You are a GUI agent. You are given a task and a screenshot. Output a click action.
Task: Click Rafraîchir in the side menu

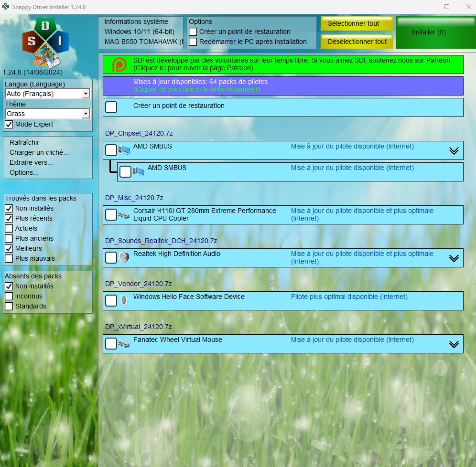[x=24, y=142]
